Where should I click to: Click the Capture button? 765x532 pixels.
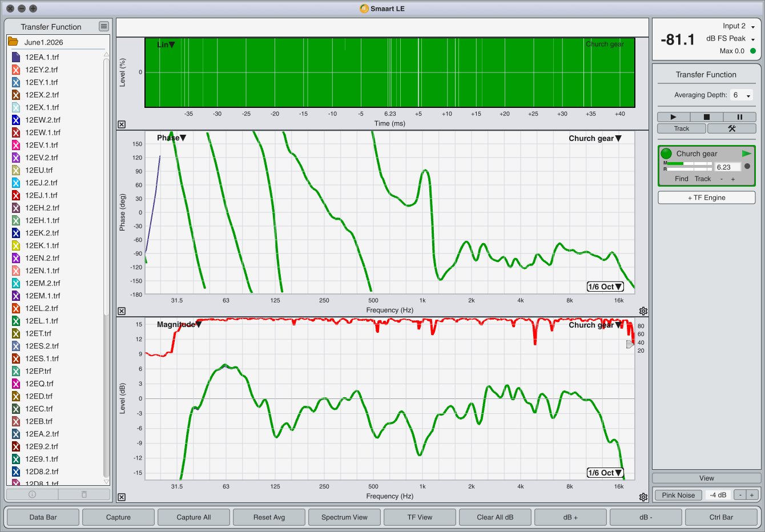pos(119,517)
